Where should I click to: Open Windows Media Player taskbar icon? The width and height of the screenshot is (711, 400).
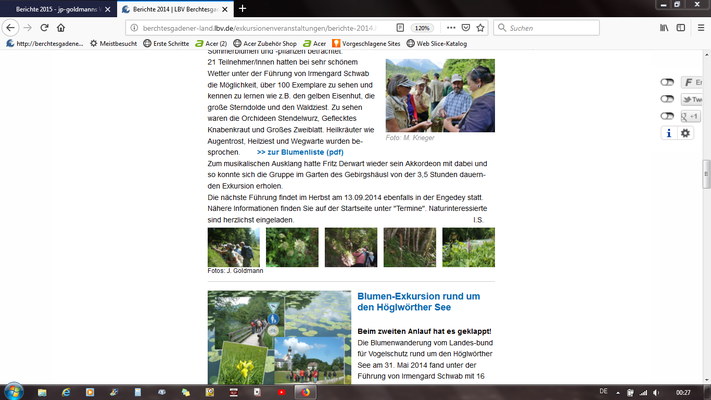click(90, 392)
